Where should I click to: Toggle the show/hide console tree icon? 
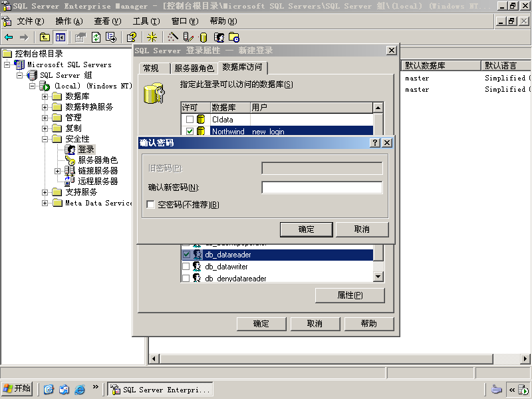coord(61,37)
